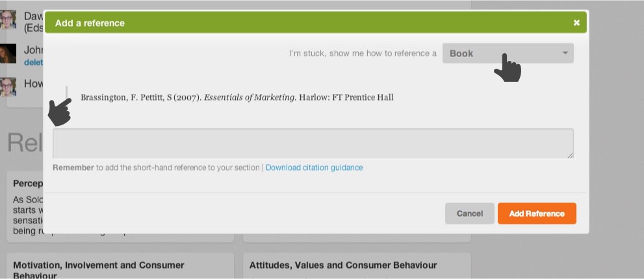This screenshot has width=644, height=279.
Task: Click the Add a reference dialog title
Action: pos(90,23)
